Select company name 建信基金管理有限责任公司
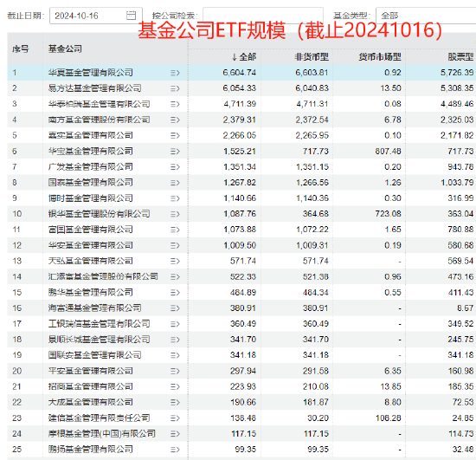The image size is (476, 460). coord(99,418)
